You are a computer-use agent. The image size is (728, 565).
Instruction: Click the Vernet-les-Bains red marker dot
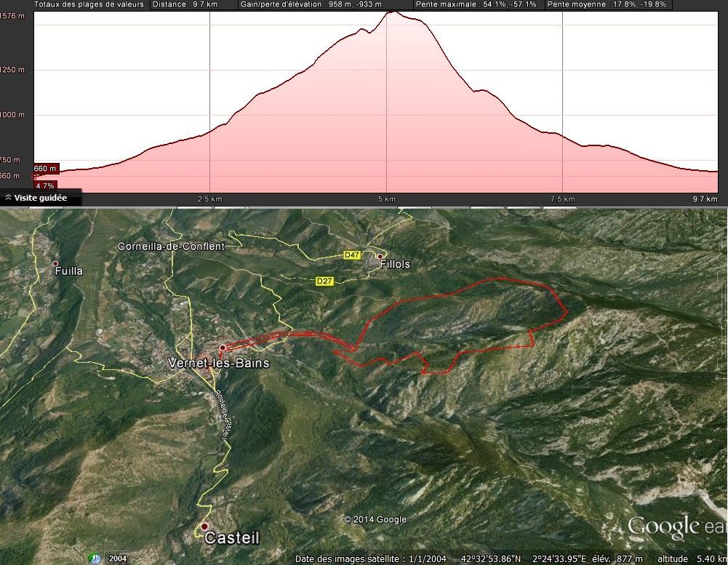[222, 348]
